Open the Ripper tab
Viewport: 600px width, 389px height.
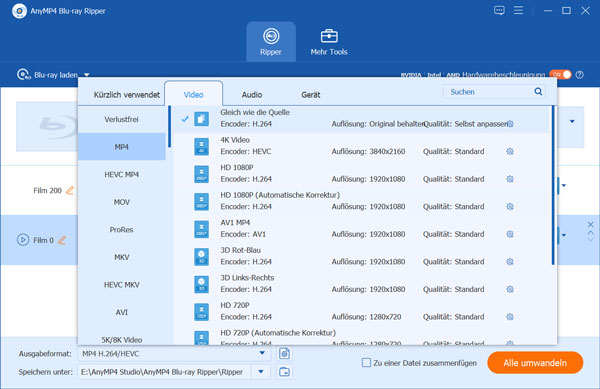click(x=271, y=42)
